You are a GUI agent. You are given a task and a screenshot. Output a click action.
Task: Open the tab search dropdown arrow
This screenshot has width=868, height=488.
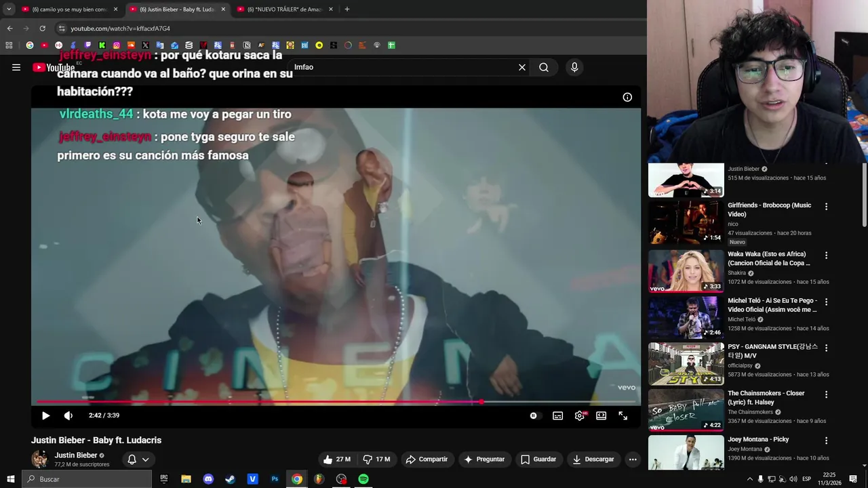(x=9, y=9)
